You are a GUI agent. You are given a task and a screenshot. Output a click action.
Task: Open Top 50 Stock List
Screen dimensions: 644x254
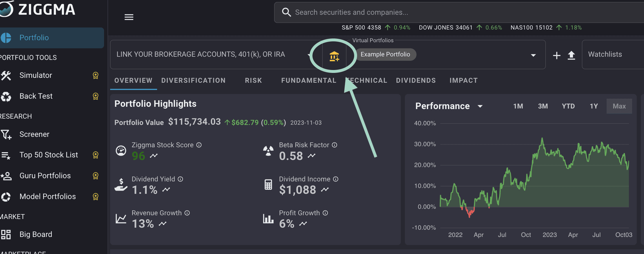click(49, 155)
